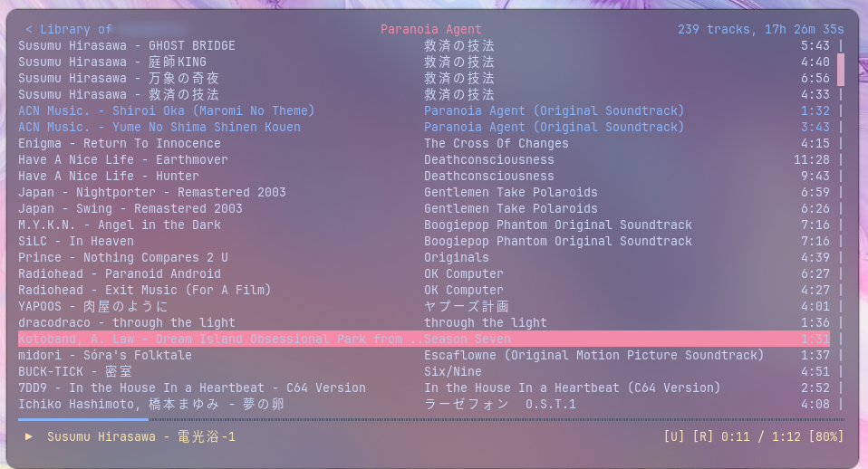Image resolution: width=868 pixels, height=469 pixels.
Task: Select the track Susumu Hirasawa - GHOST BRIDGE
Action: coord(127,45)
